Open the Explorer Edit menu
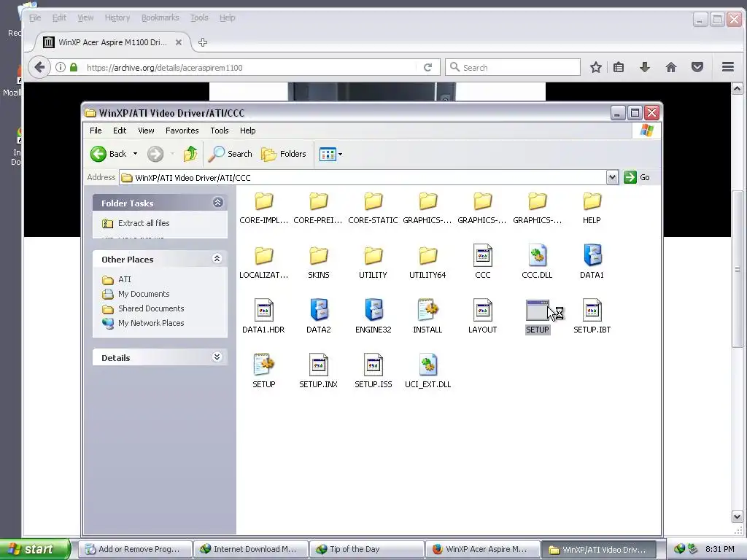The height and width of the screenshot is (560, 747). point(120,131)
